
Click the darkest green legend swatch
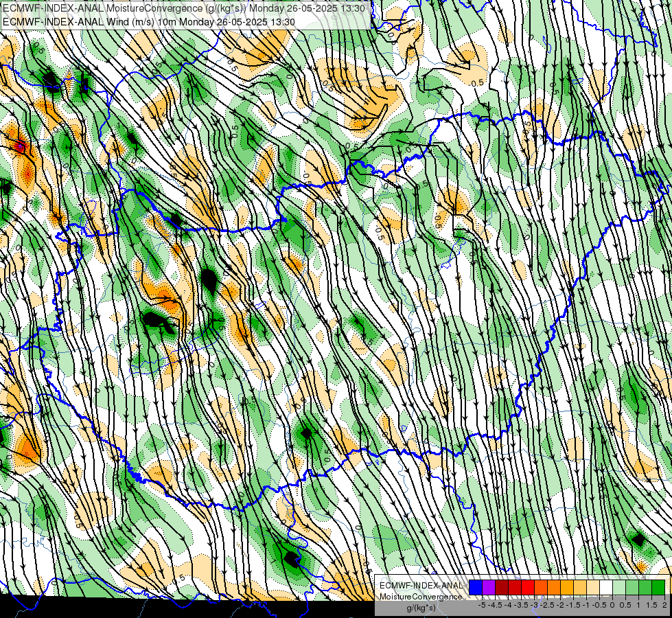pos(658,587)
